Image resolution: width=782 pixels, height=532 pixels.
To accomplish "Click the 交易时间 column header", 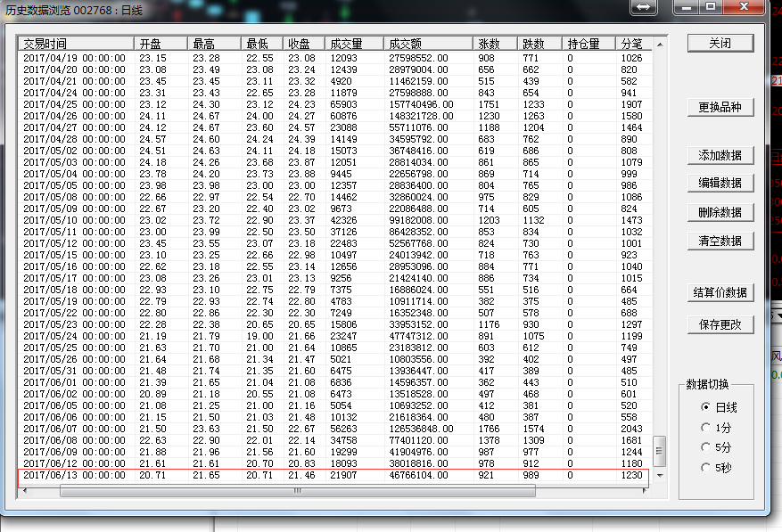I will click(x=77, y=44).
